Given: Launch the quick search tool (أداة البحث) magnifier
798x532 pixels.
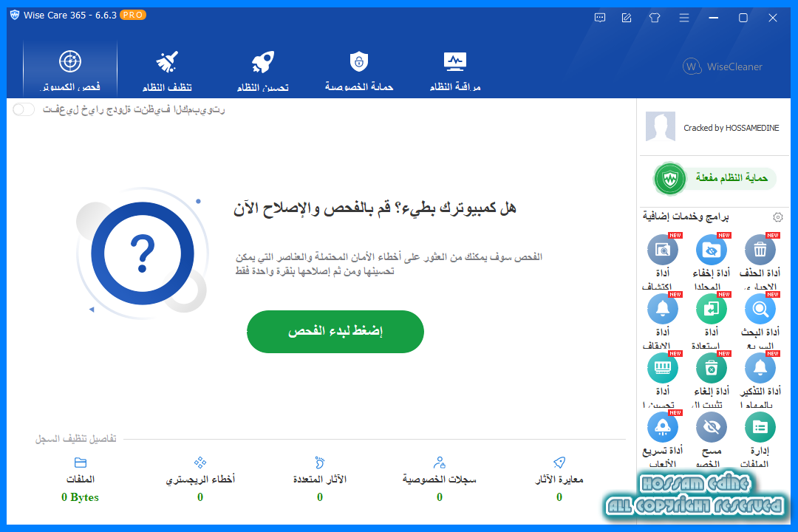Looking at the screenshot, I should 760,309.
